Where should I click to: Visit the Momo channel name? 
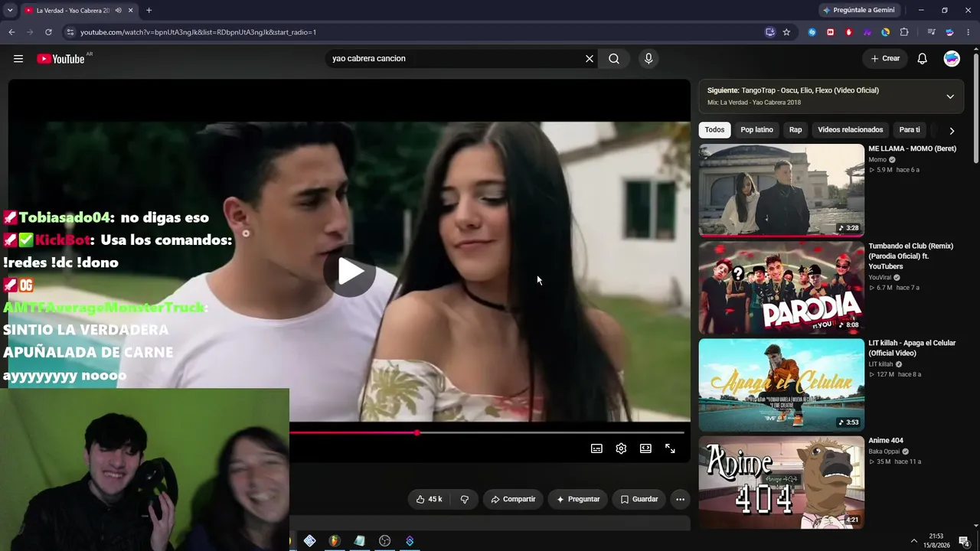pyautogui.click(x=877, y=160)
